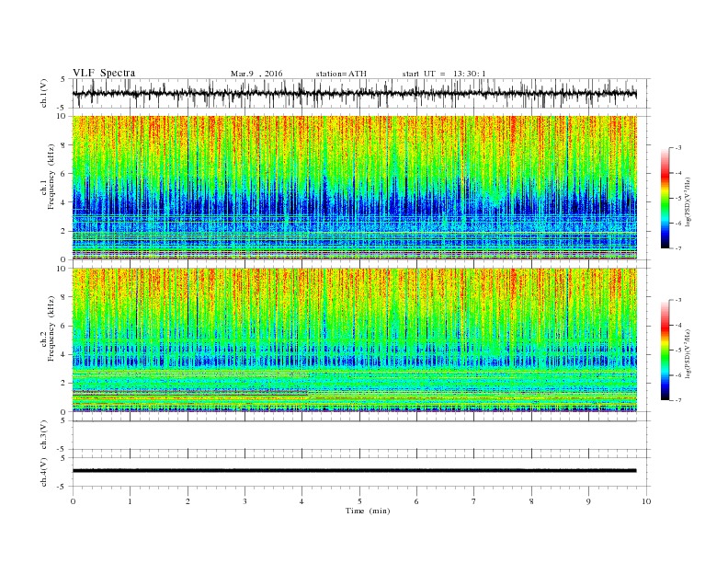Click the lower PSD color scale bar
The image size is (728, 563).
click(x=665, y=350)
